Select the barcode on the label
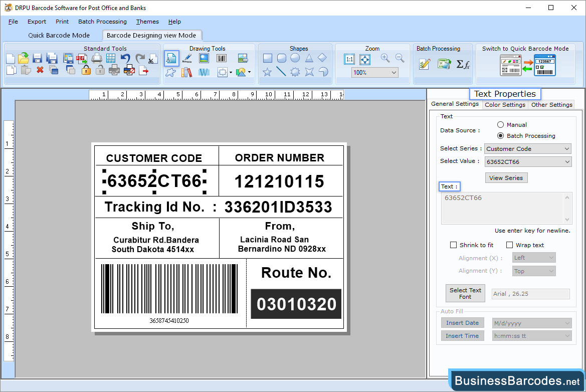The image size is (586, 392). pyautogui.click(x=169, y=293)
